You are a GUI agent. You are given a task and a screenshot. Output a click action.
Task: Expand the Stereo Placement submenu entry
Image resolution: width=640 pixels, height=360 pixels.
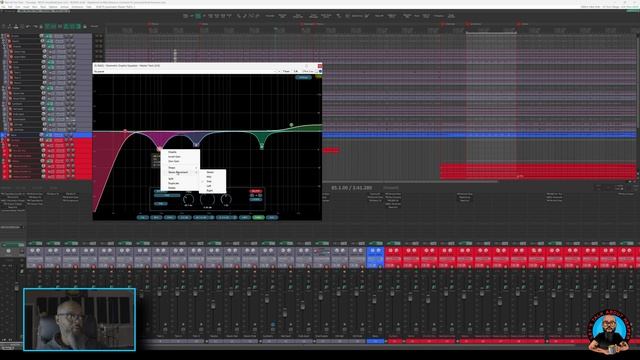(x=180, y=172)
